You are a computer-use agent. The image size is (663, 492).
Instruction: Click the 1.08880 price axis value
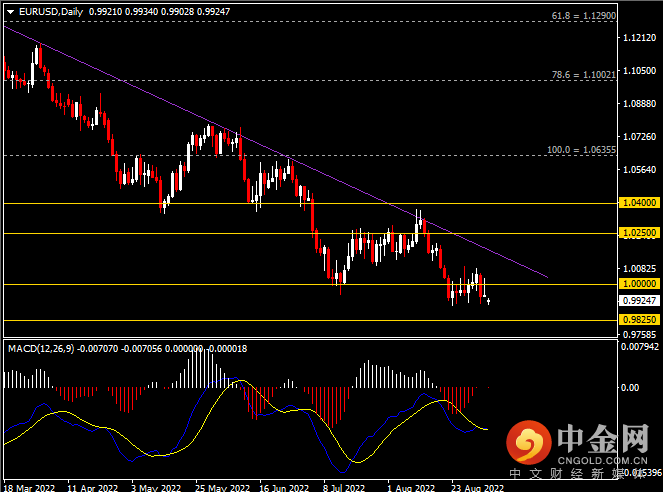640,104
